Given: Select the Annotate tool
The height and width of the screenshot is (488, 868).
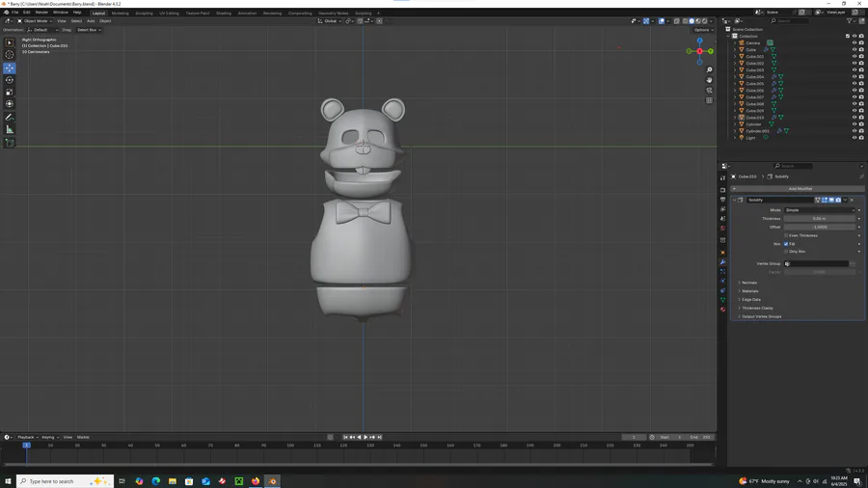Looking at the screenshot, I should (10, 118).
